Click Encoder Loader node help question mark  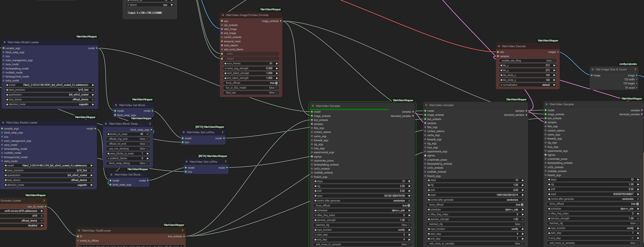click(x=44, y=201)
